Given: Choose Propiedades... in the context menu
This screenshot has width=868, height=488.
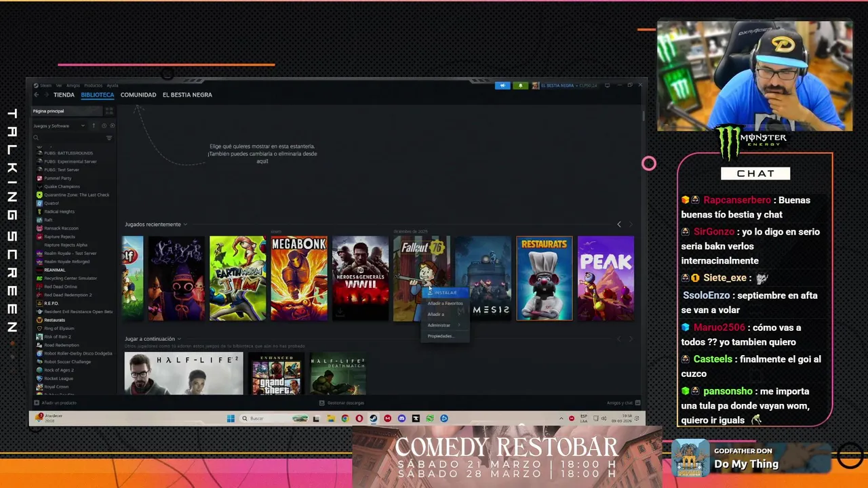Looking at the screenshot, I should (445, 336).
